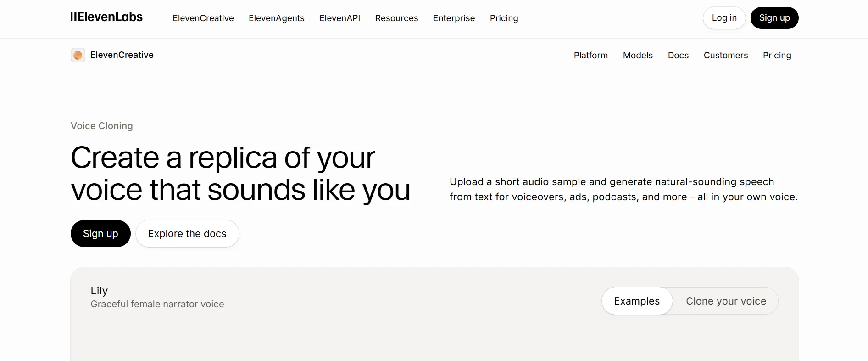Select the Examples tab
This screenshot has height=361, width=868.
click(x=637, y=301)
